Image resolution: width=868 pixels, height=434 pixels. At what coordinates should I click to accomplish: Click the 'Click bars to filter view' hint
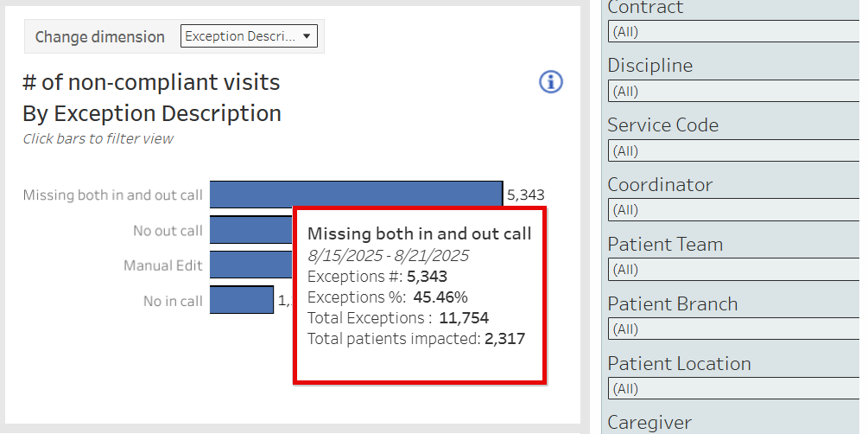[98, 138]
